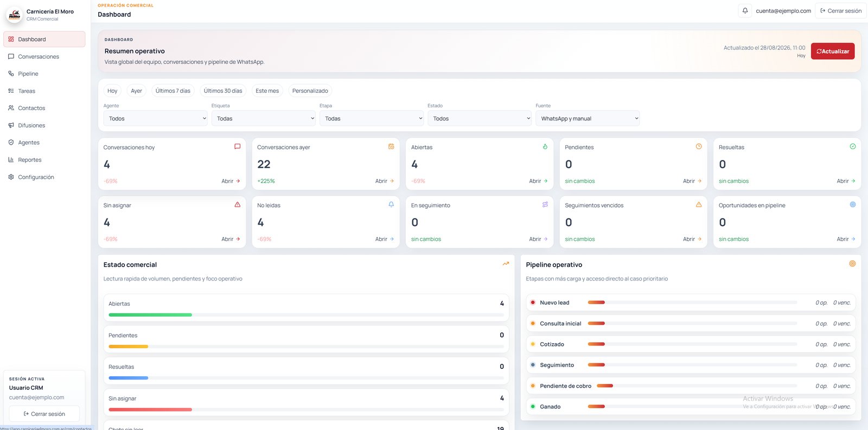Select the Este mes filter
This screenshot has height=430, width=868.
(267, 91)
